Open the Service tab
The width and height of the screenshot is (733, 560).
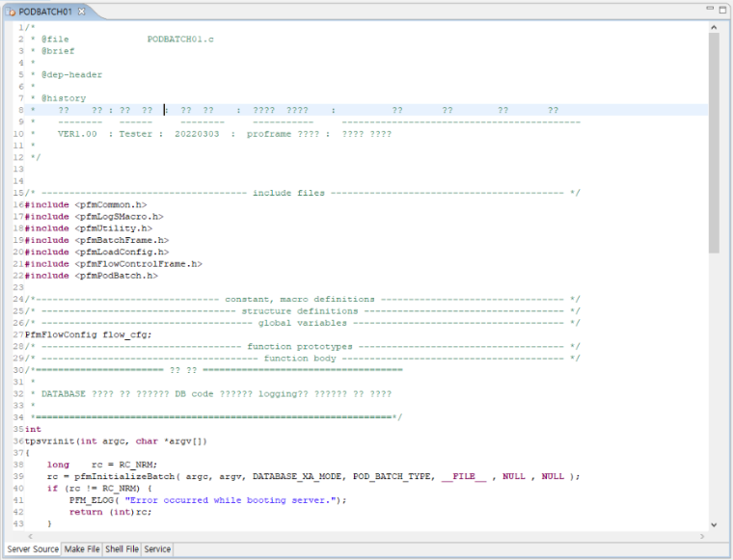(157, 549)
